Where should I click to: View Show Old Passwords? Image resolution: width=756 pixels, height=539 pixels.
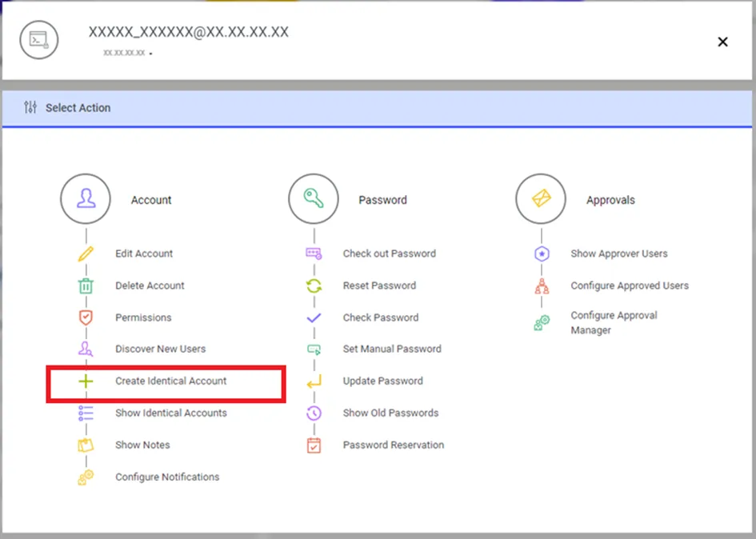pyautogui.click(x=391, y=413)
